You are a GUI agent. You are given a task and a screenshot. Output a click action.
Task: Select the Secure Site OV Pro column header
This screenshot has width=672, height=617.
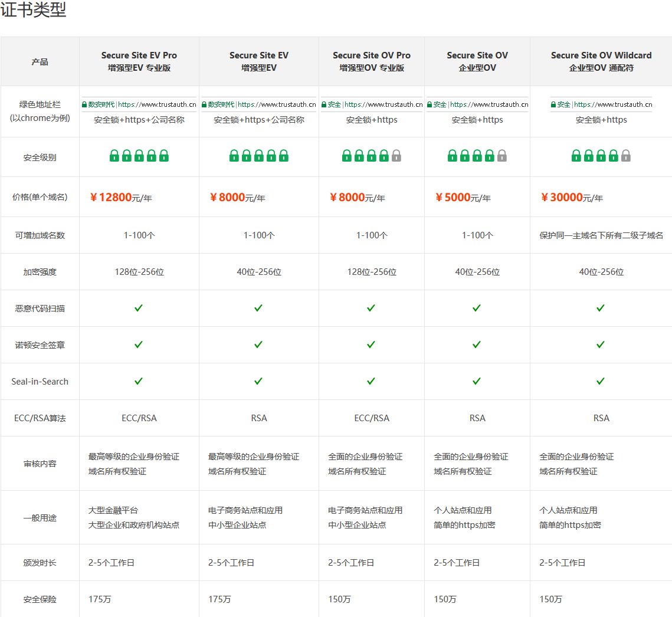pyautogui.click(x=372, y=61)
